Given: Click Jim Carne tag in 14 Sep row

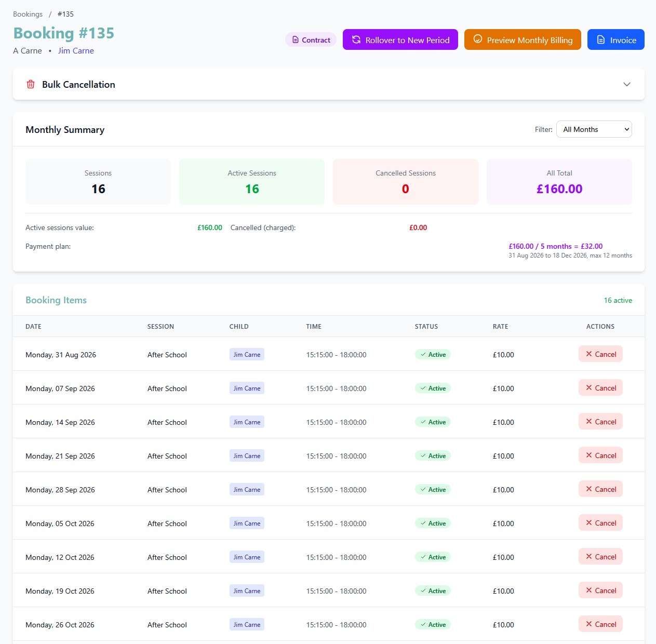Looking at the screenshot, I should tap(247, 422).
